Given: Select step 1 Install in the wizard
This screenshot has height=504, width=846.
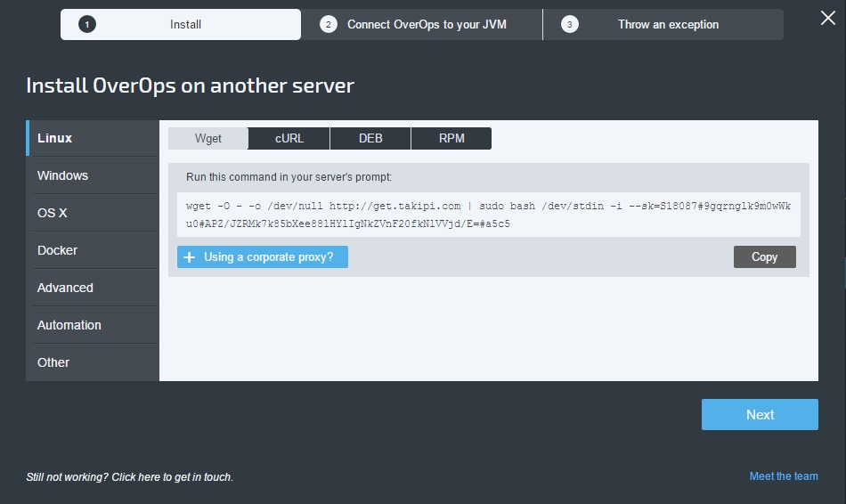Looking at the screenshot, I should pos(181,24).
